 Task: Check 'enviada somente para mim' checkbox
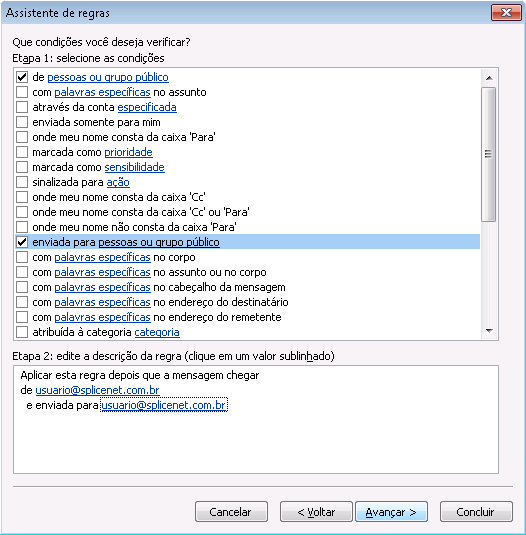[22, 122]
